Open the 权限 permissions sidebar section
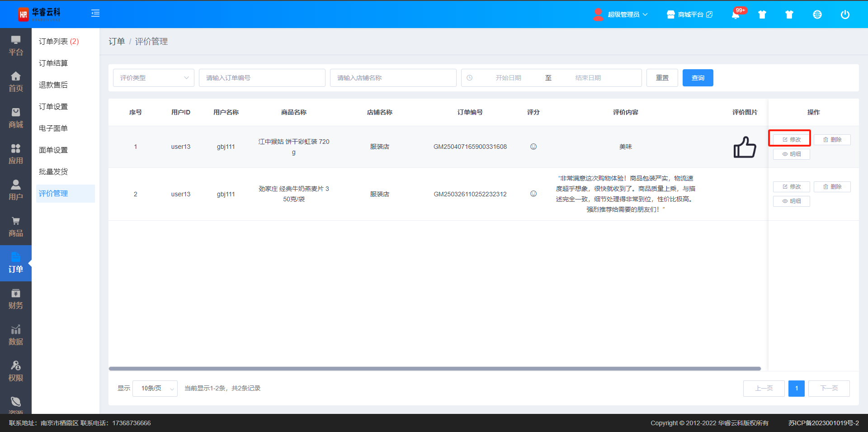Screen dimensions: 868x432 16,371
